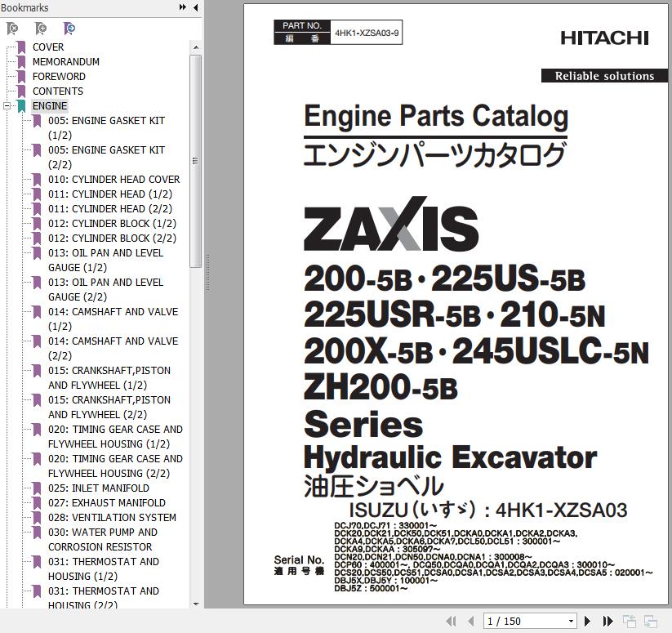Image resolution: width=672 pixels, height=633 pixels.
Task: Click the HITACHI logo on the page
Action: (x=604, y=38)
